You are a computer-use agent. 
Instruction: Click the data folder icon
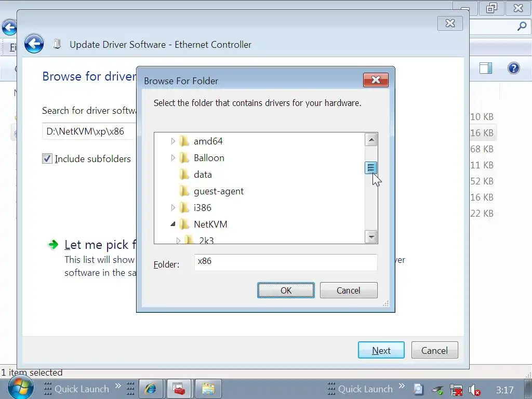(x=184, y=175)
